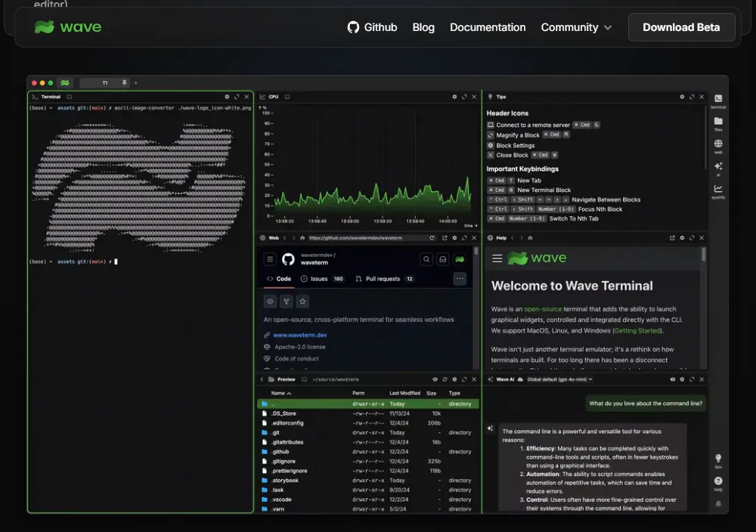Viewport: 756px width, 532px height.
Task: Go back in the Web block
Action: click(x=285, y=238)
